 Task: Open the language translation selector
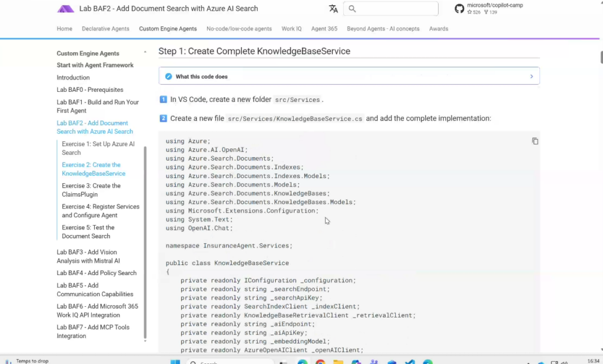click(333, 9)
